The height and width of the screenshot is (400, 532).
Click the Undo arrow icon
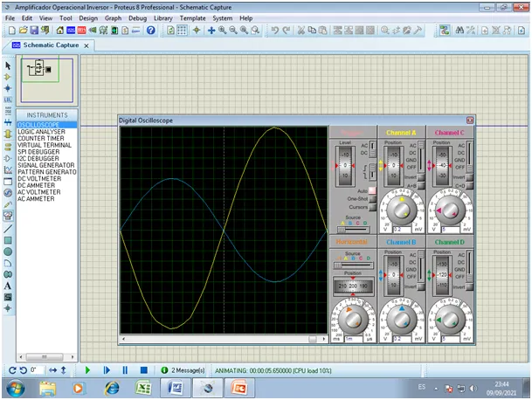tap(275, 31)
